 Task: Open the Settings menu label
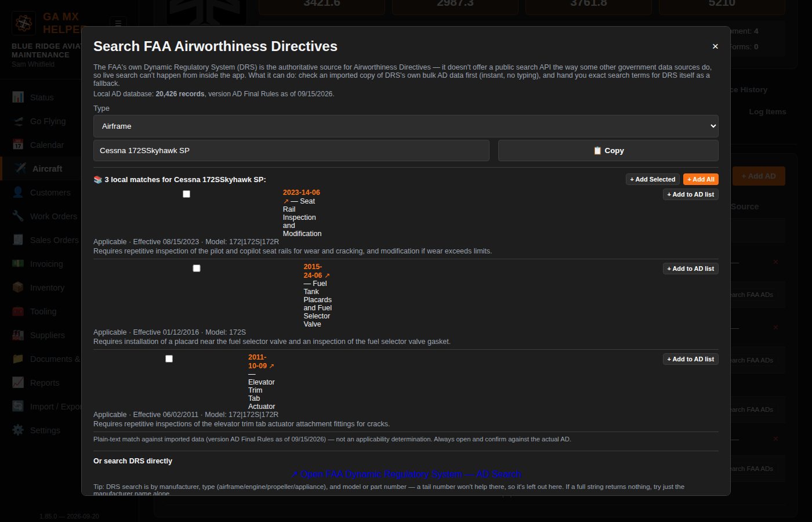(x=45, y=430)
